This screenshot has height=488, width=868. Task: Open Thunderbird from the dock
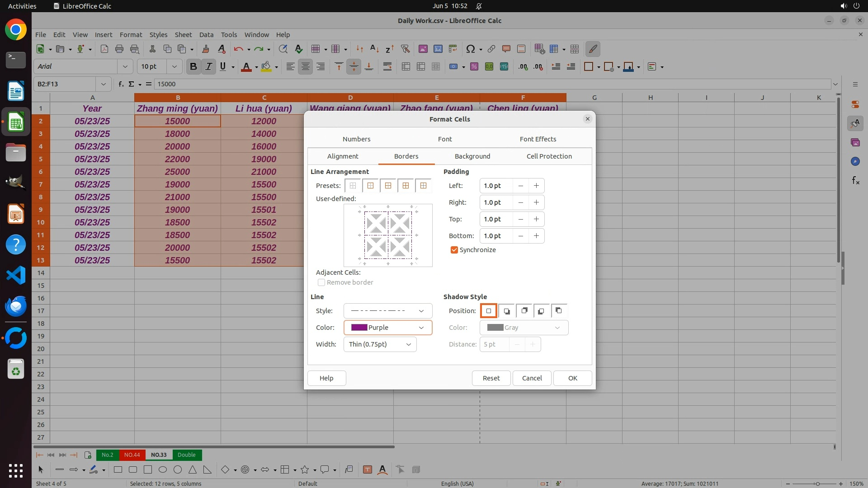click(x=15, y=306)
